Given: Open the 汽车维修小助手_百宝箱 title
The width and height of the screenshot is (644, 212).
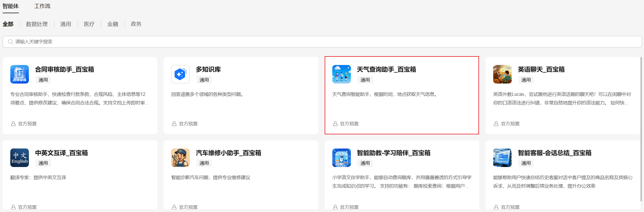Looking at the screenshot, I should click(229, 153).
